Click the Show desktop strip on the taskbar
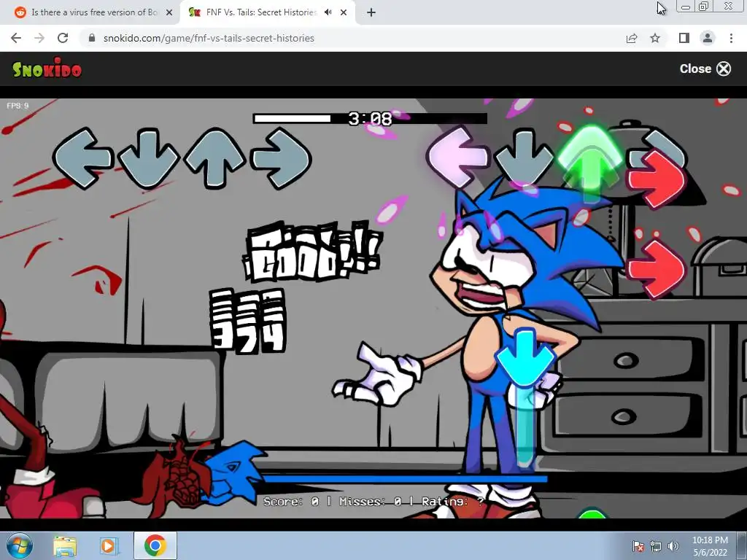Viewport: 747px width, 560px height. tap(742, 545)
